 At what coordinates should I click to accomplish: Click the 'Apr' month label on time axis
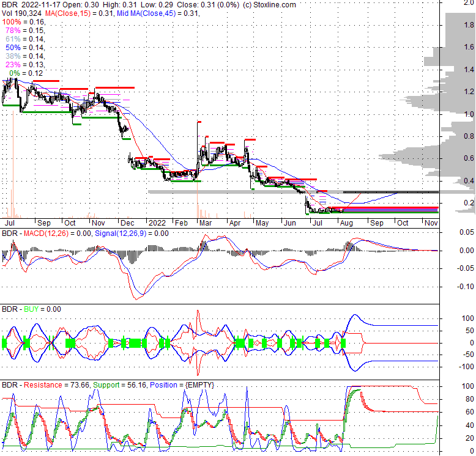(235, 223)
